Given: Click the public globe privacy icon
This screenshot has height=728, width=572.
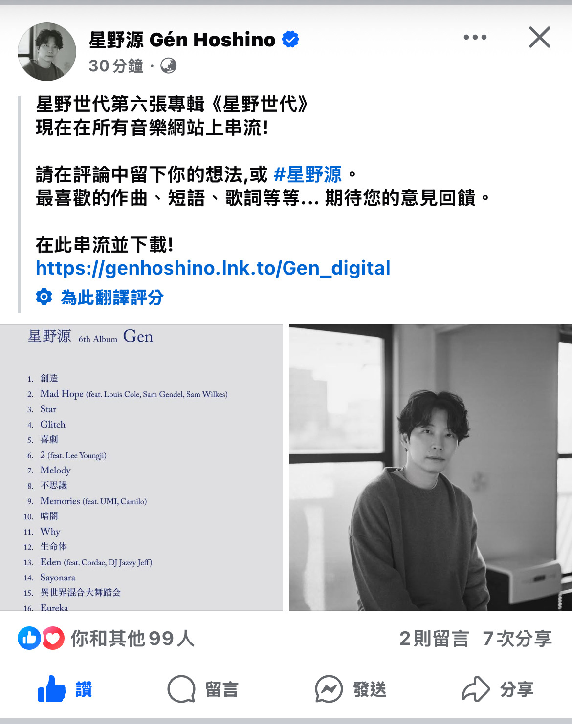Looking at the screenshot, I should 168,65.
